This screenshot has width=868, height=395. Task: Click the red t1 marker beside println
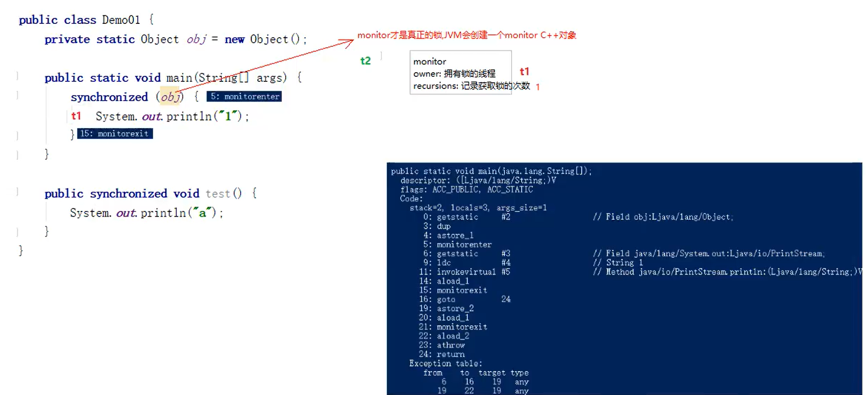click(x=76, y=116)
